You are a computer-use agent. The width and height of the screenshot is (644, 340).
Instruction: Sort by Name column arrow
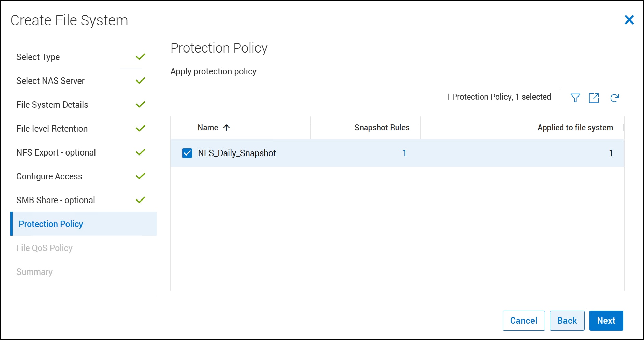coord(226,128)
